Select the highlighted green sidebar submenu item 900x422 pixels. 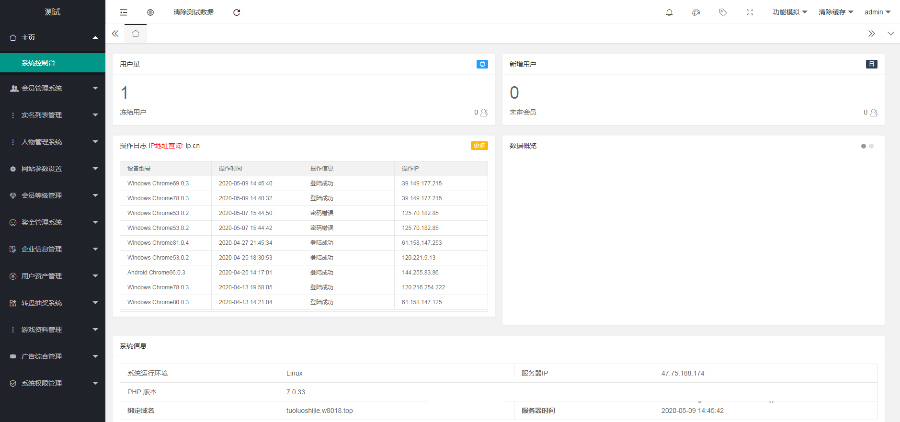[x=52, y=62]
